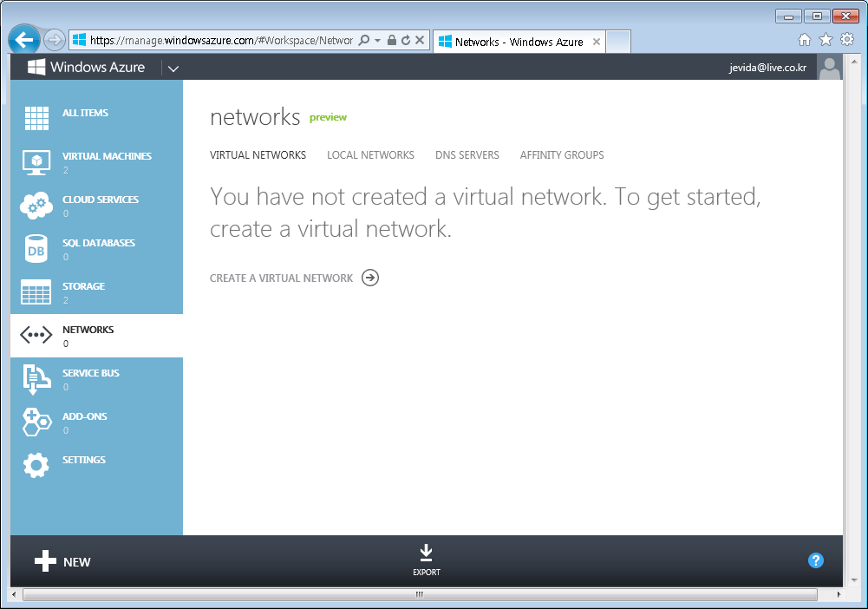The height and width of the screenshot is (609, 868).
Task: Click the Service Bus sidebar label
Action: pos(91,373)
